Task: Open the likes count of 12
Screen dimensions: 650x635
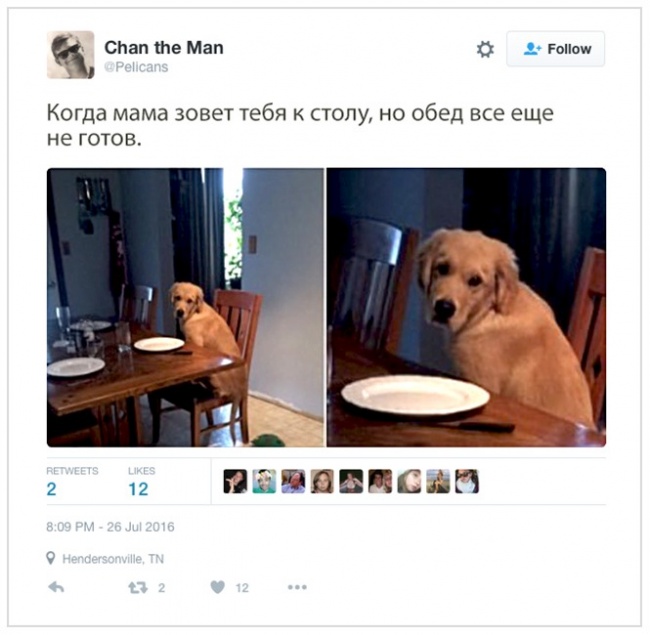Action: pyautogui.click(x=138, y=489)
